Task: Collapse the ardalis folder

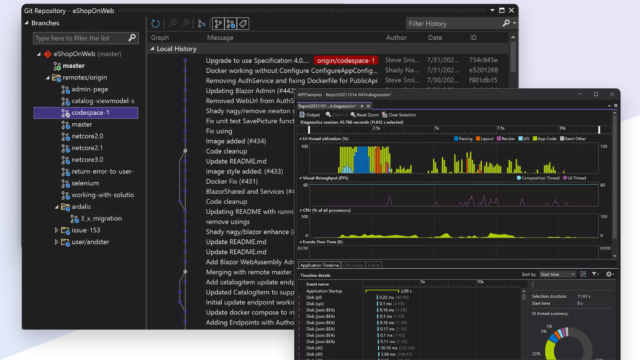Action: 57,207
